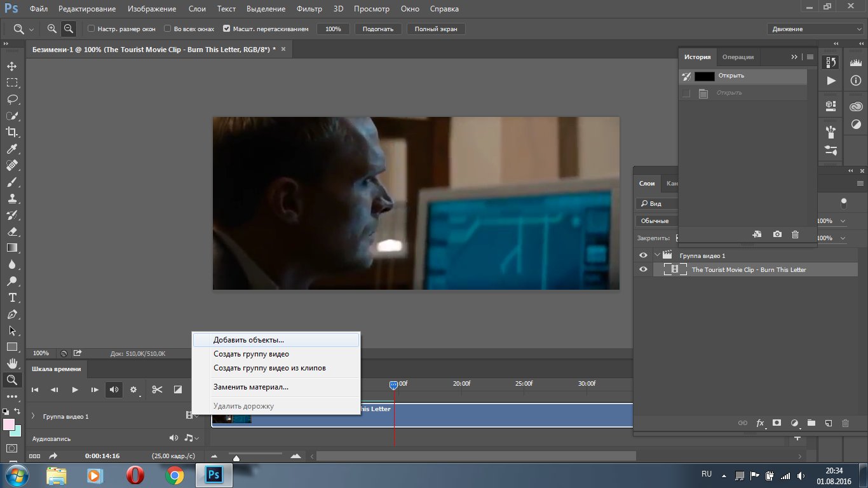Choose the zoom out mode in options bar

coord(68,29)
